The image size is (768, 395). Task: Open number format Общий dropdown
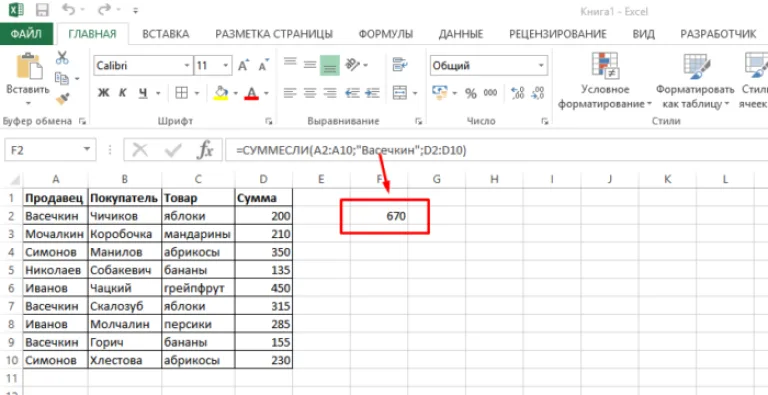(x=541, y=66)
